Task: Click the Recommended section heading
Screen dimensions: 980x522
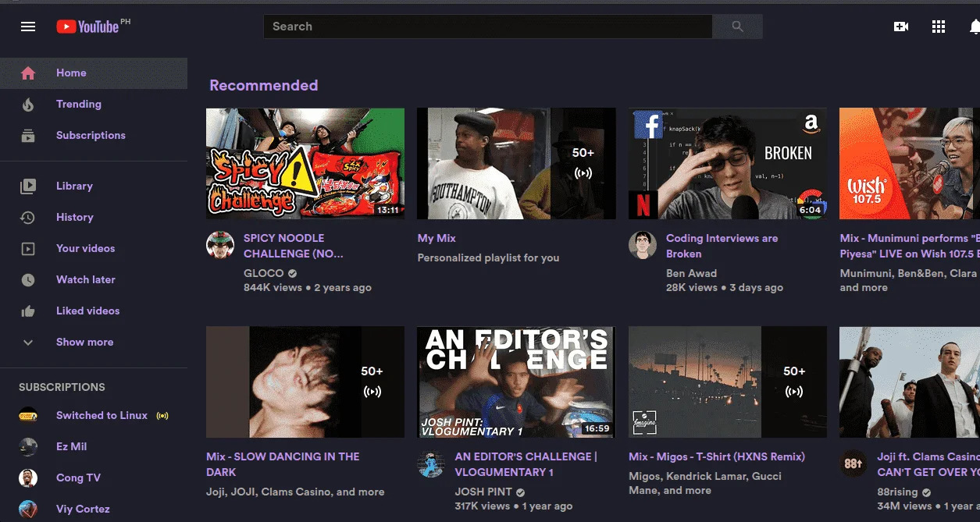Action: (x=264, y=86)
